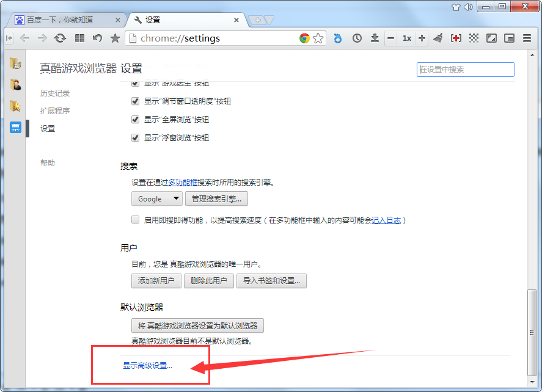
Task: Disable the 显示"浮窗浏览"按钮 checkbox
Action: (x=135, y=137)
